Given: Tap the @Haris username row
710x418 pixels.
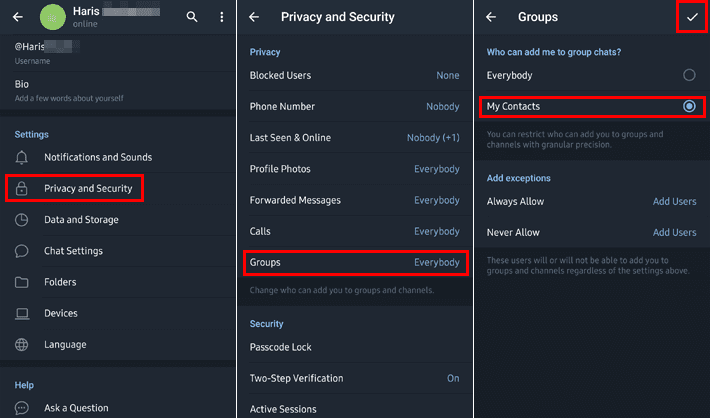Looking at the screenshot, I should pos(118,53).
